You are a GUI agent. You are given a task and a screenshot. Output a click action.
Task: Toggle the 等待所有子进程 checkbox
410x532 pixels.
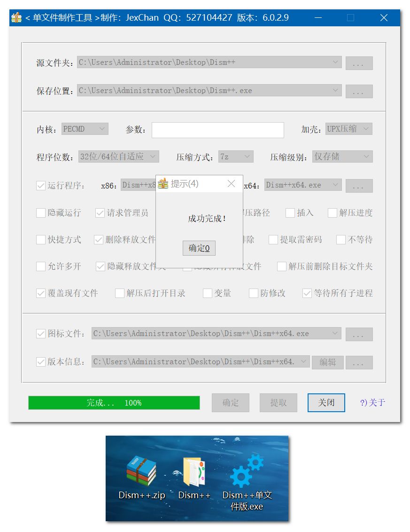tap(307, 293)
